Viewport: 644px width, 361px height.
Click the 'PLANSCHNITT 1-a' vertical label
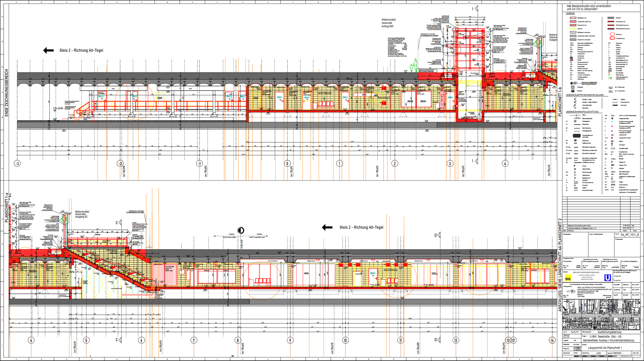[x=7, y=207]
